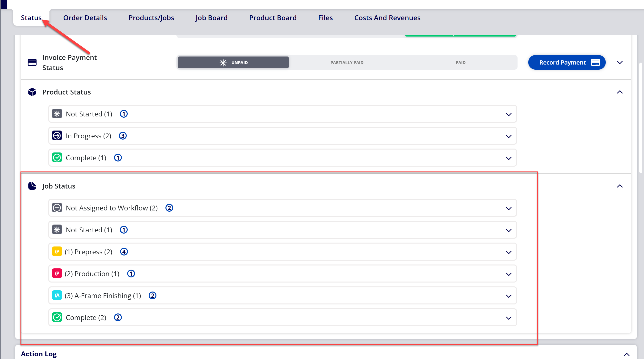Viewport: 644px width, 359px height.
Task: Click the Invoice Payment Status card icon
Action: (32, 62)
